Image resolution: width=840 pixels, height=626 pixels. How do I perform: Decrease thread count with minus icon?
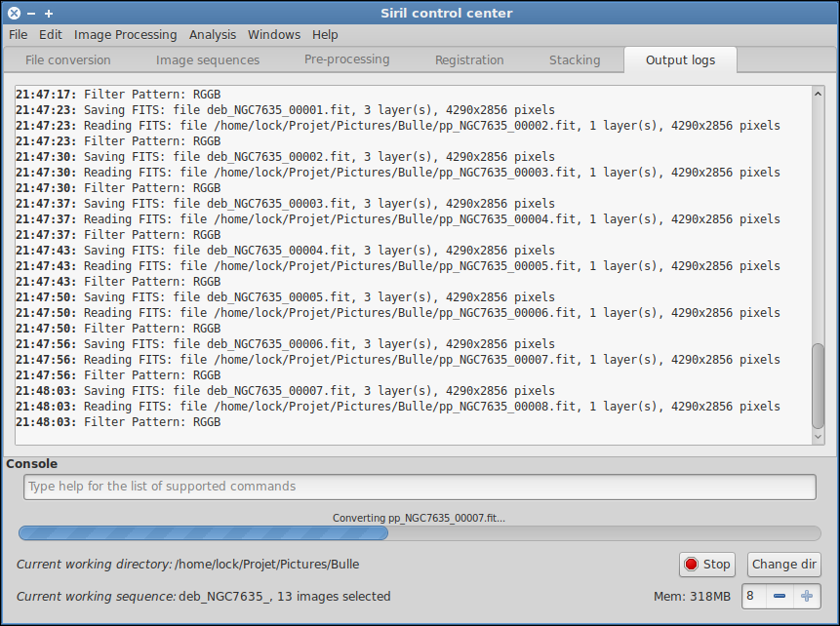[780, 596]
